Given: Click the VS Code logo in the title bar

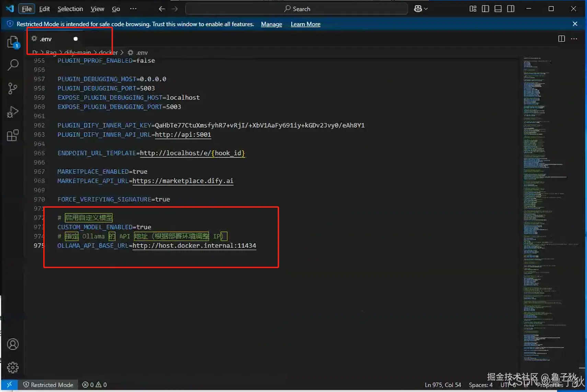Looking at the screenshot, I should tap(10, 9).
